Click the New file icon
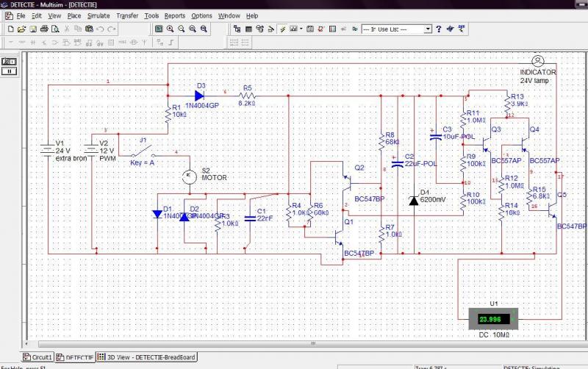The image size is (588, 369). coord(11,29)
